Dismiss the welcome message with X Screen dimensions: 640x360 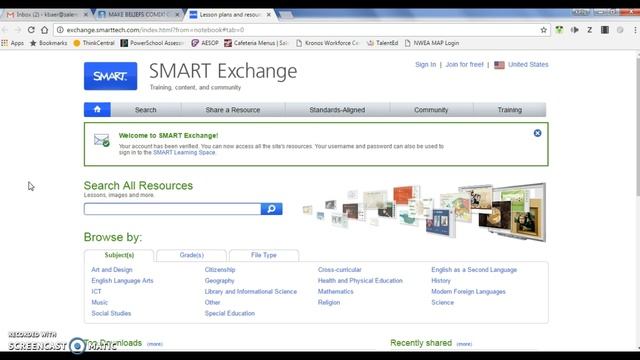point(538,133)
